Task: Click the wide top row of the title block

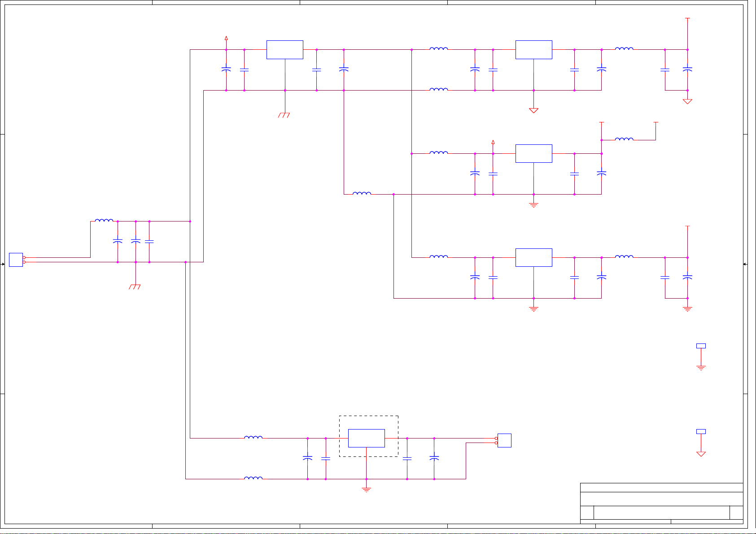Action: point(661,487)
